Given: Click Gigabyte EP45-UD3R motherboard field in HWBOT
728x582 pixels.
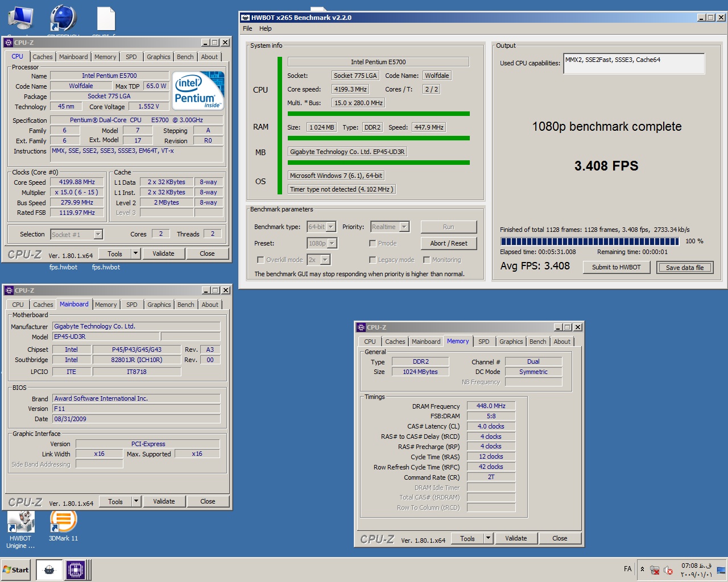Looking at the screenshot, I should click(x=347, y=152).
